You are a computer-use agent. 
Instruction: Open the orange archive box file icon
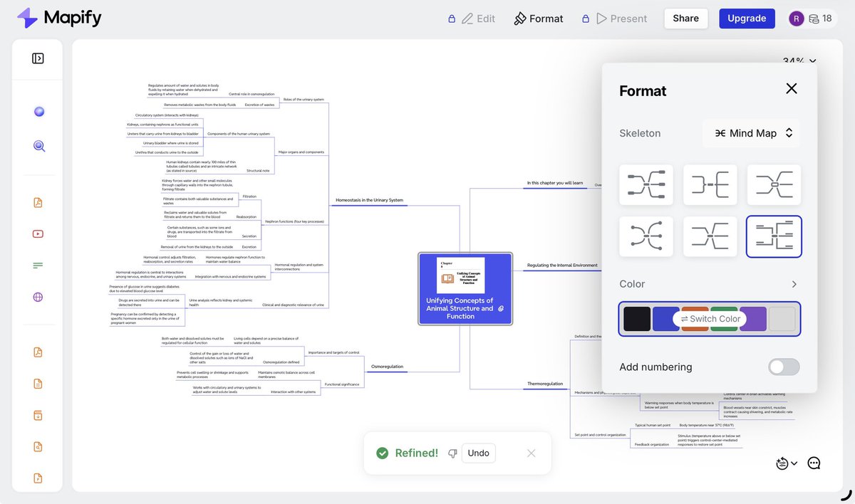click(38, 415)
